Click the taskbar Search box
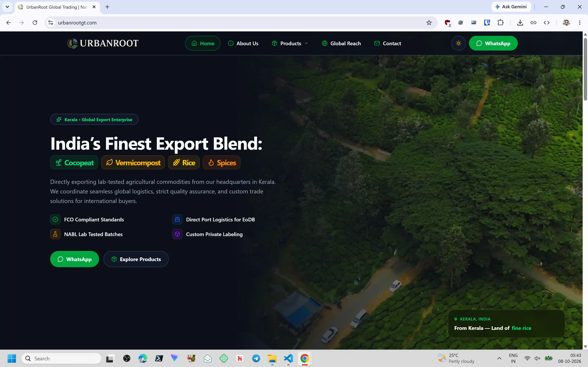The image size is (588, 367). (x=61, y=359)
